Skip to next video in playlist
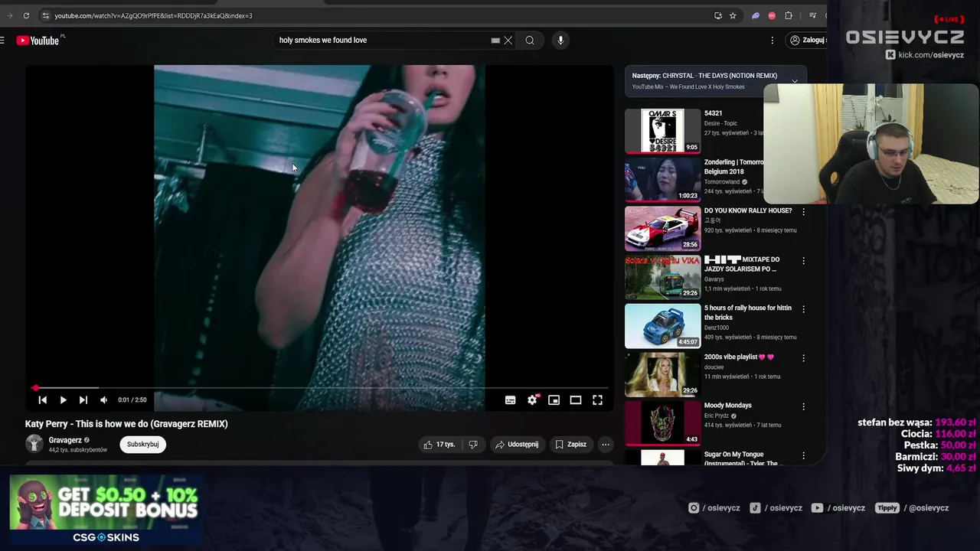Viewport: 980px width, 551px height. pos(83,400)
